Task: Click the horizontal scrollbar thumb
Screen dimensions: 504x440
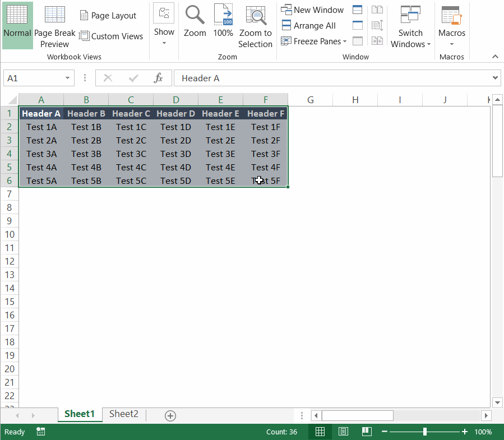Action: point(358,415)
